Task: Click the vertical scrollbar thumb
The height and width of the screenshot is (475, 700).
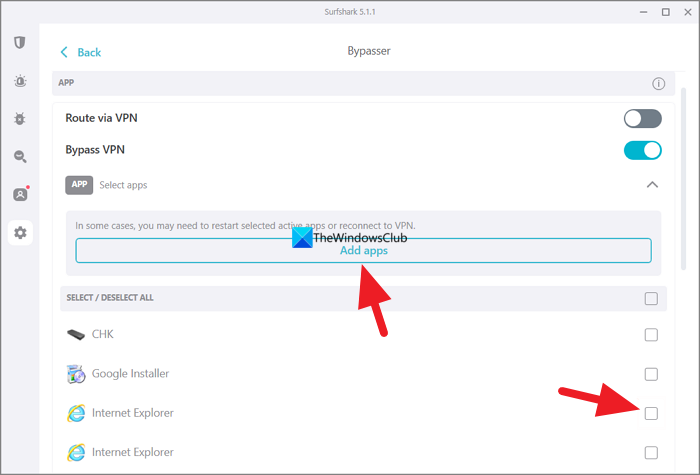Action: click(683, 179)
